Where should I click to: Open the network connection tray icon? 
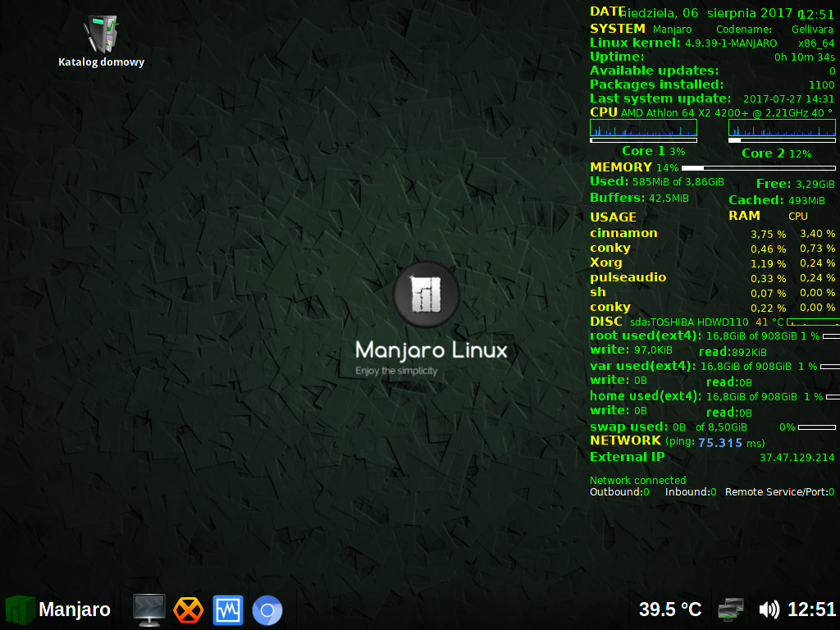(731, 609)
